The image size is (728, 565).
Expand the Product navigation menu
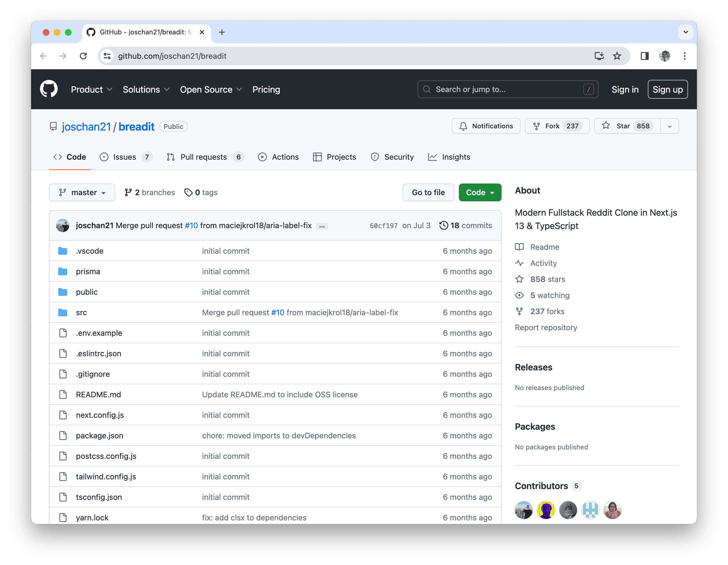91,89
